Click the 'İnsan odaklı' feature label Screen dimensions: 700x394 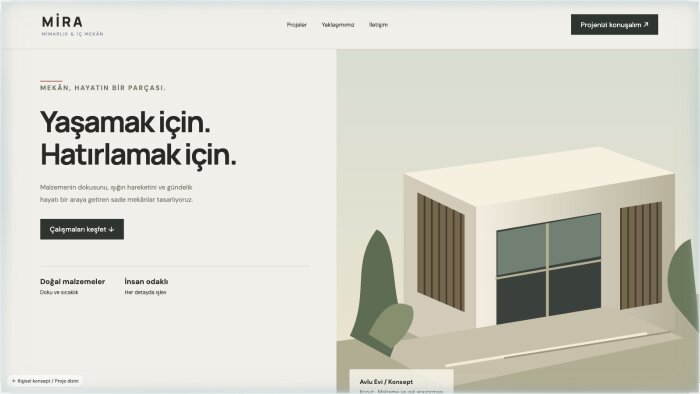146,282
